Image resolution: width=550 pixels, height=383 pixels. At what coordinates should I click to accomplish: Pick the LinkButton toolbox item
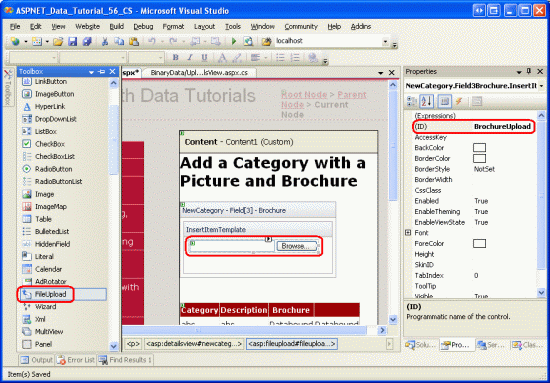click(51, 81)
